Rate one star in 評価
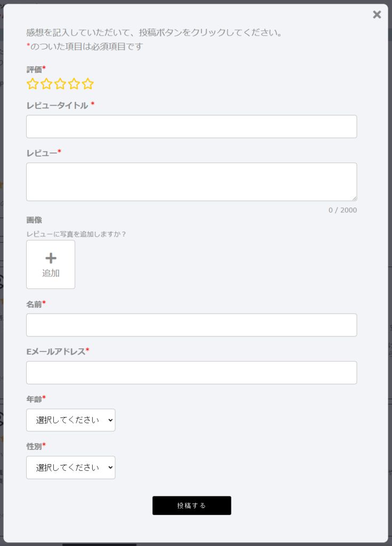This screenshot has height=546, width=392. [33, 84]
